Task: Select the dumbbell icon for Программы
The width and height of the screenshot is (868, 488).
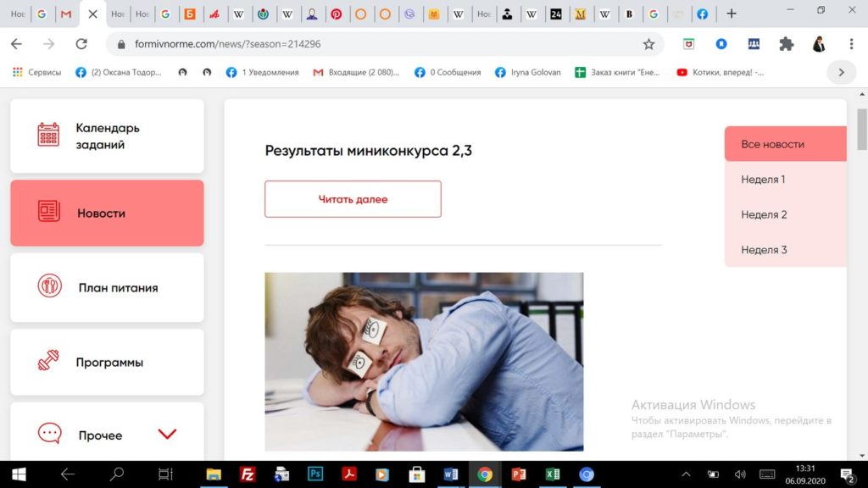Action: pos(49,361)
